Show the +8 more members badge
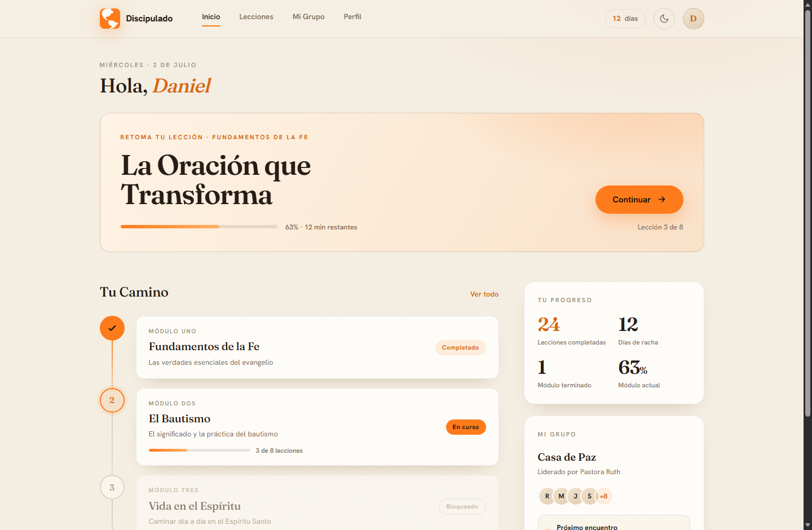The image size is (812, 530). coord(604,496)
